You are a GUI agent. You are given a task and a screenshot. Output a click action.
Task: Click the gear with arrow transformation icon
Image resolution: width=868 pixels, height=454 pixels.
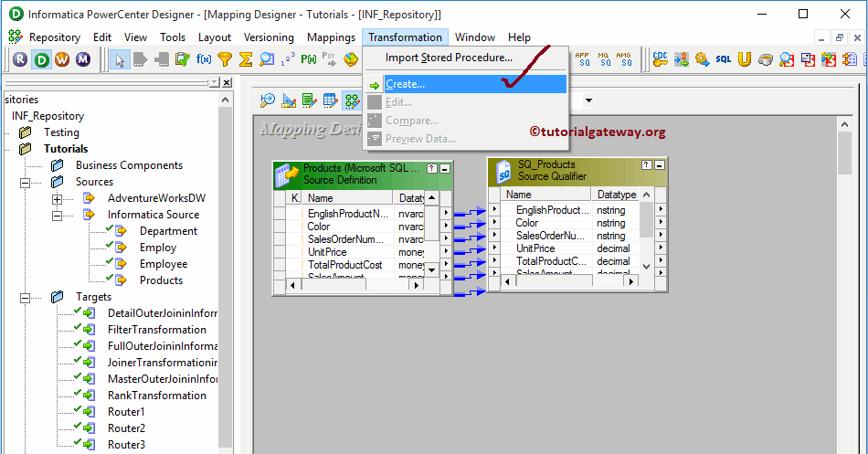pyautogui.click(x=703, y=59)
